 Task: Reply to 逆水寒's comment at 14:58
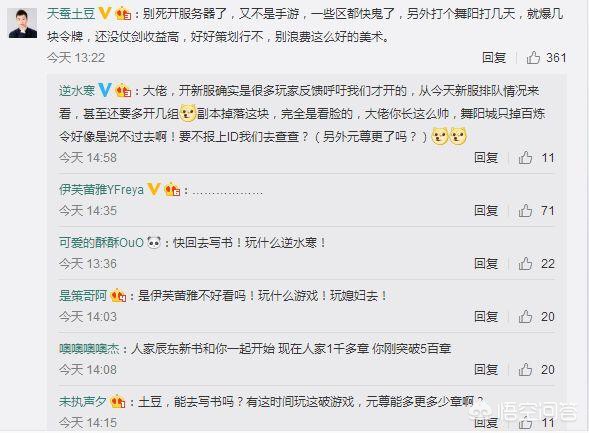click(486, 158)
